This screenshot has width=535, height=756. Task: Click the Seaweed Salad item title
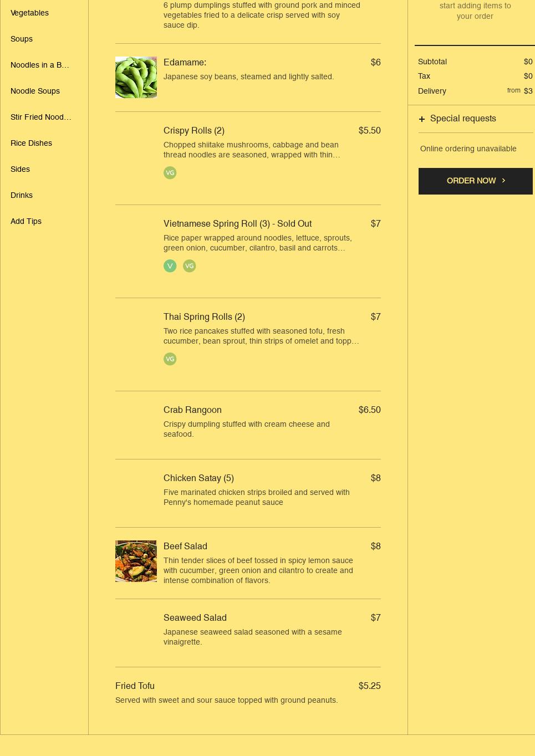pos(195,618)
